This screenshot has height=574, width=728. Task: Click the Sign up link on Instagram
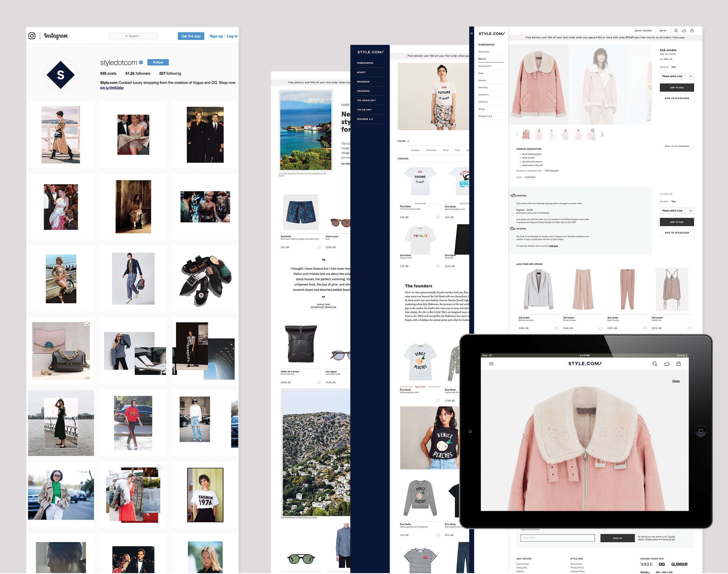click(x=216, y=36)
